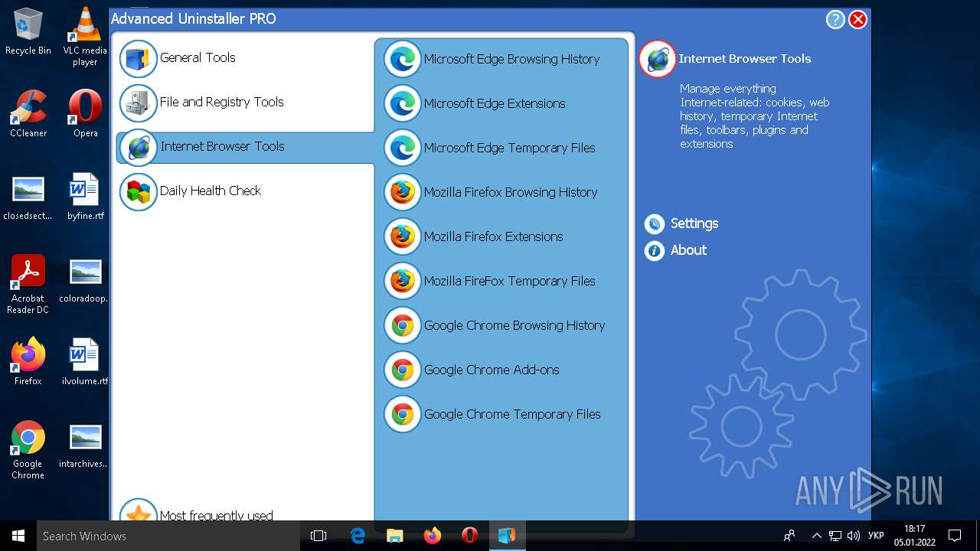Open Daily Health Check label
Screen dimensions: 980x551
tap(211, 191)
